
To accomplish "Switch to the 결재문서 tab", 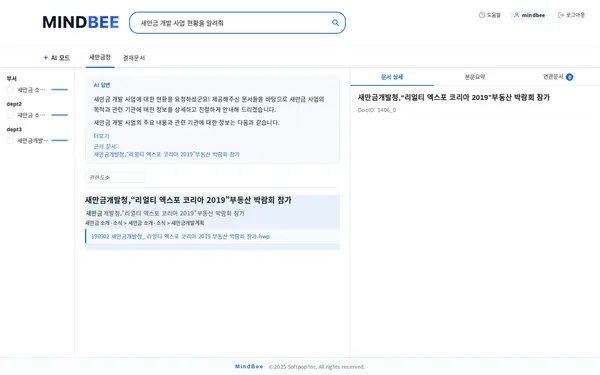I will pyautogui.click(x=134, y=58).
